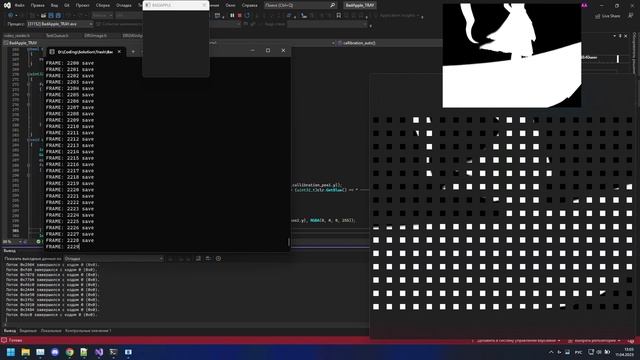This screenshot has height=360, width=640.
Task: Save all files
Action: (58, 16)
